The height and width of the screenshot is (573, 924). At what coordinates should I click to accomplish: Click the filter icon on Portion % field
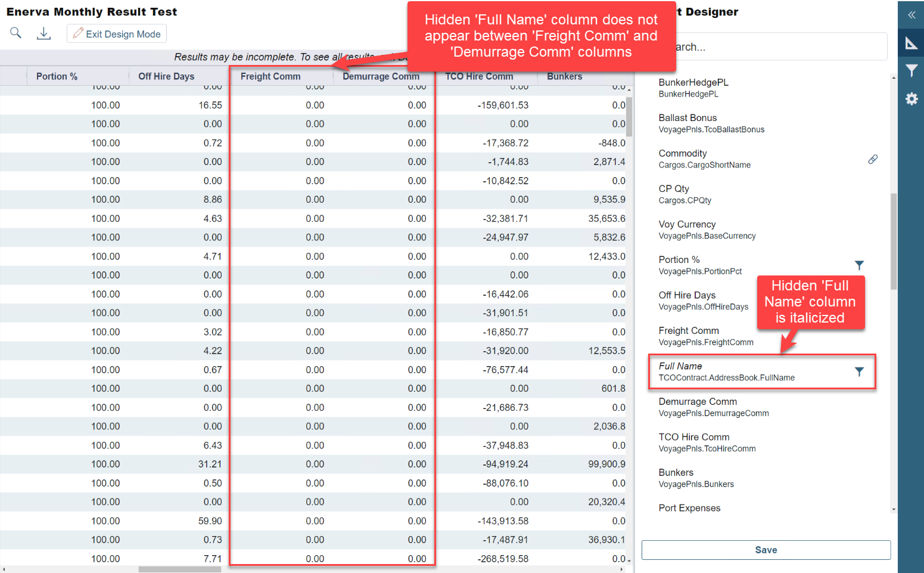click(859, 265)
